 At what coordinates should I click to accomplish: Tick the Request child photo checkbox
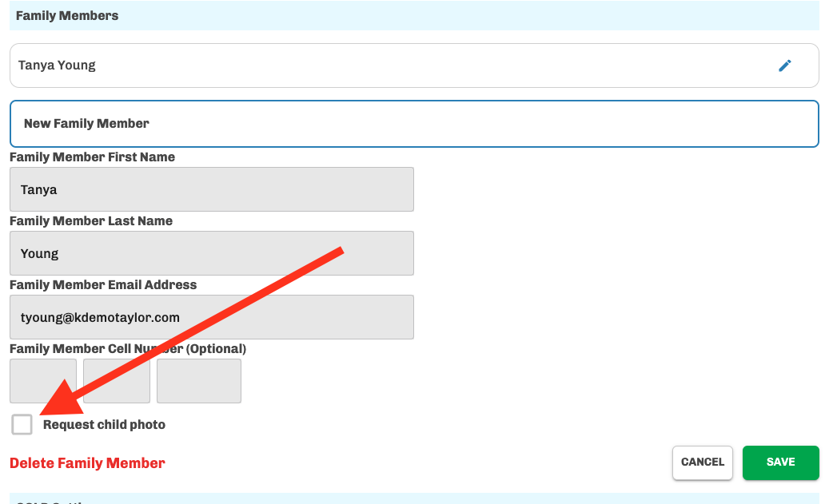point(22,425)
